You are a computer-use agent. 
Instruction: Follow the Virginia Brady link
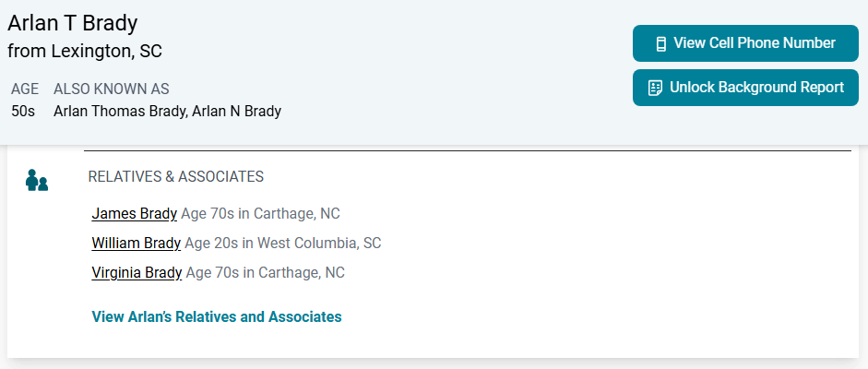pyautogui.click(x=137, y=273)
